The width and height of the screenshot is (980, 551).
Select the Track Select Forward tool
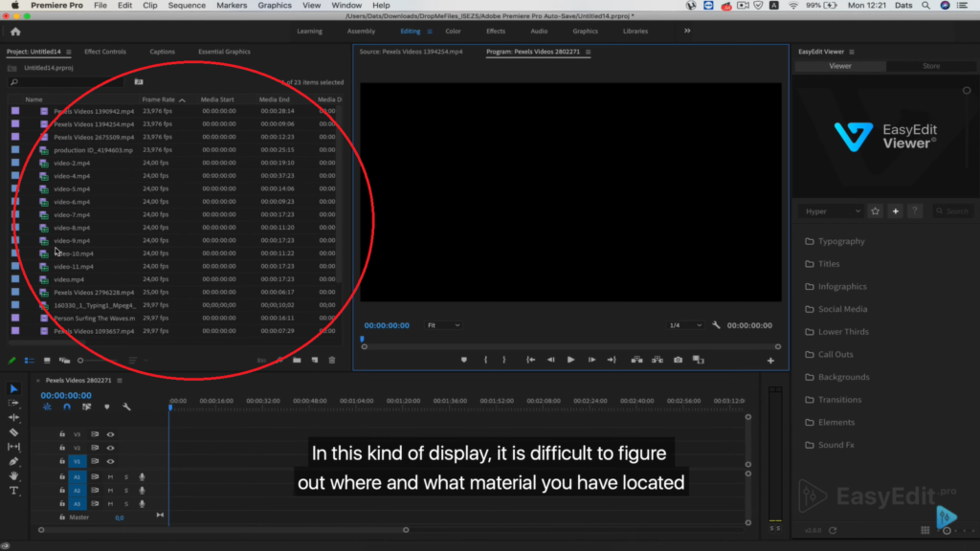[13, 403]
